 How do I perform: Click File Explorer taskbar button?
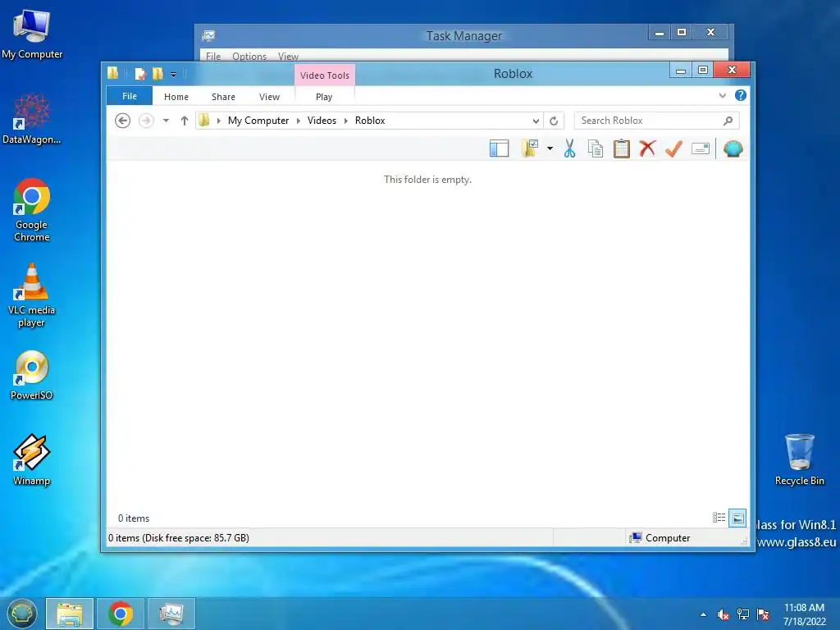[70, 614]
